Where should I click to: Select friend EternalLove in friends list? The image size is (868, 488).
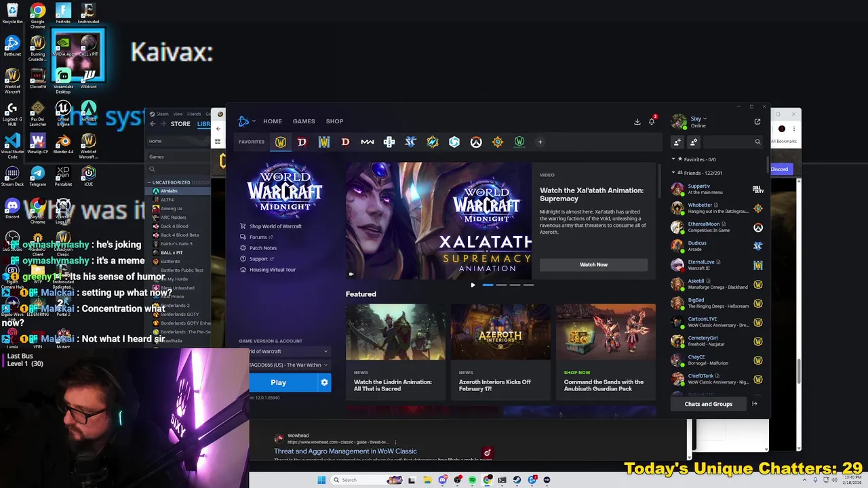tap(717, 265)
